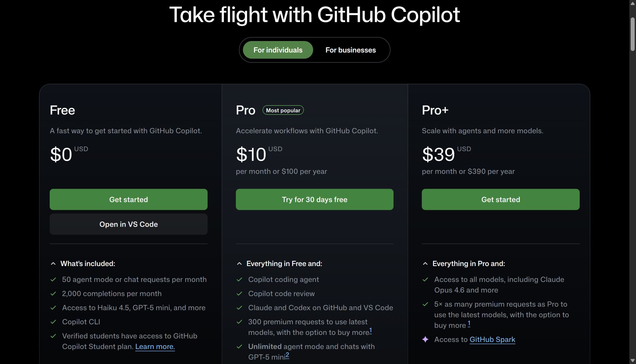Open footnote 2 after GPT-5 mini
This screenshot has height=364, width=636.
point(287,355)
